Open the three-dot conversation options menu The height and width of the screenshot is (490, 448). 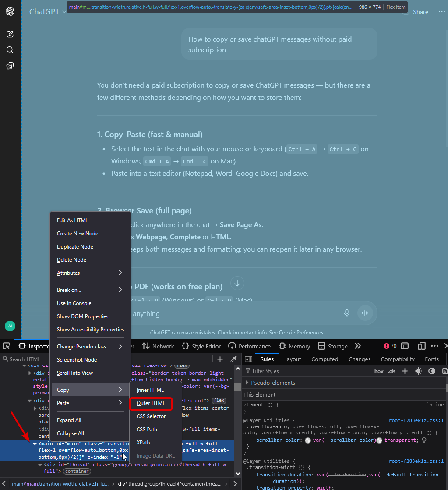441,11
